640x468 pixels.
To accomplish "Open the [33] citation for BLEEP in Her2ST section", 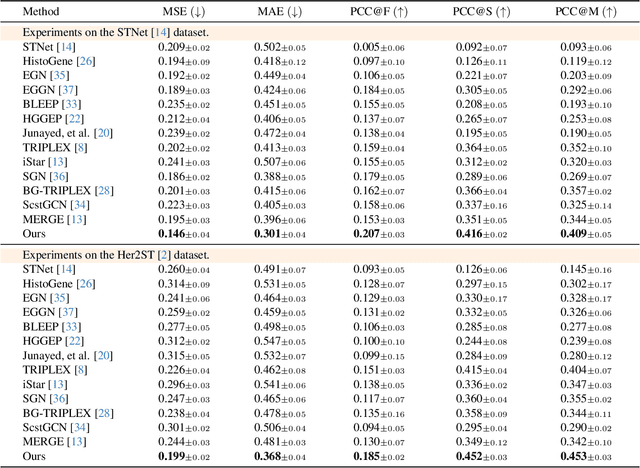I will click(71, 327).
